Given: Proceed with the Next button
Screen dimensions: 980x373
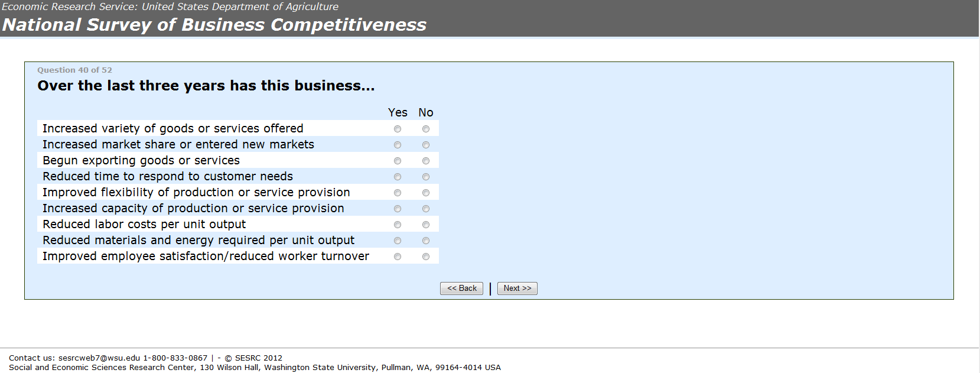Looking at the screenshot, I should (x=517, y=288).
